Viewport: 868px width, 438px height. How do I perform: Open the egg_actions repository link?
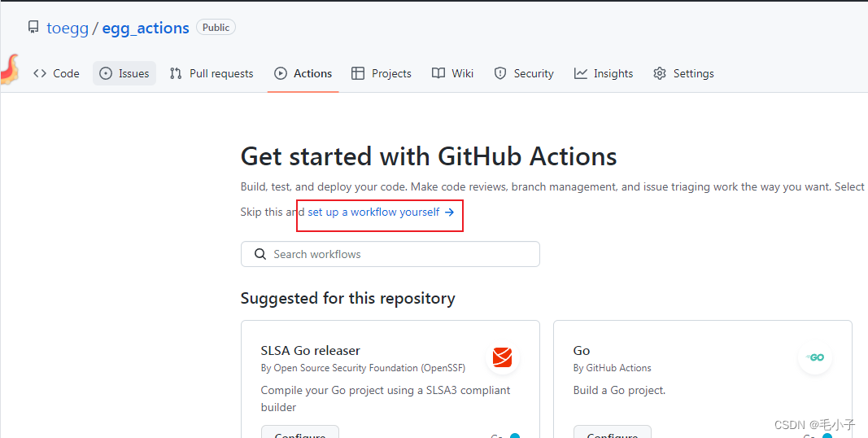pyautogui.click(x=146, y=28)
